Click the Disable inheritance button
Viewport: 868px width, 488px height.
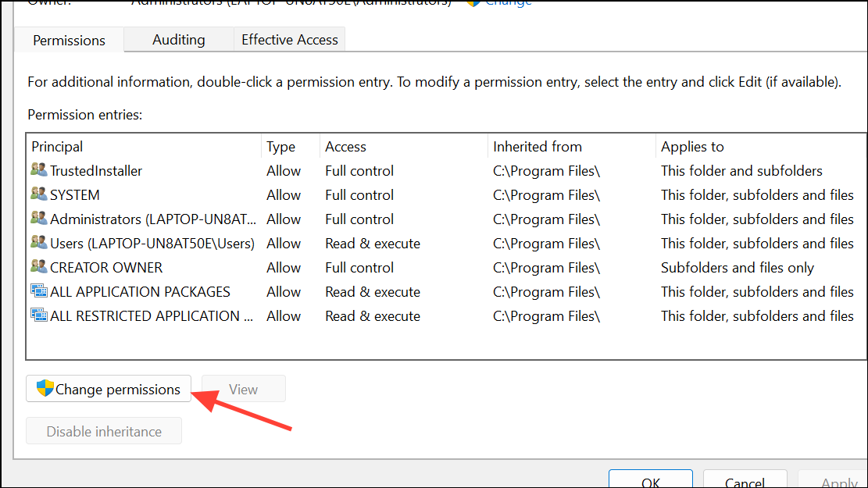(103, 430)
